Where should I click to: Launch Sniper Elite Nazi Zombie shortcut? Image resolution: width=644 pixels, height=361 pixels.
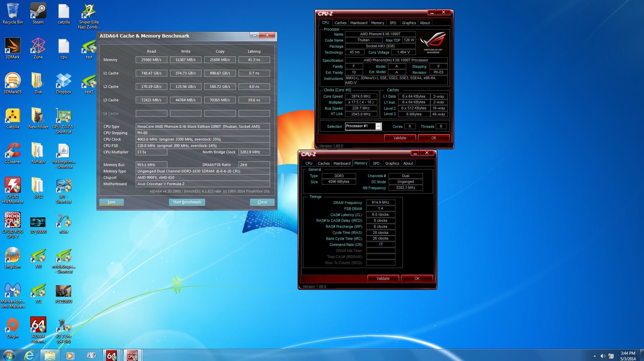[x=89, y=16]
